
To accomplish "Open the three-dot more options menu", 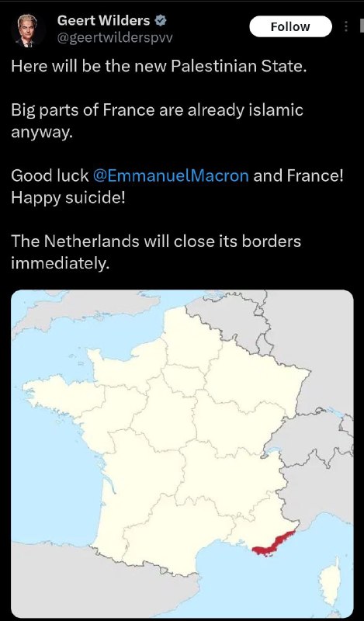I will pos(346,26).
